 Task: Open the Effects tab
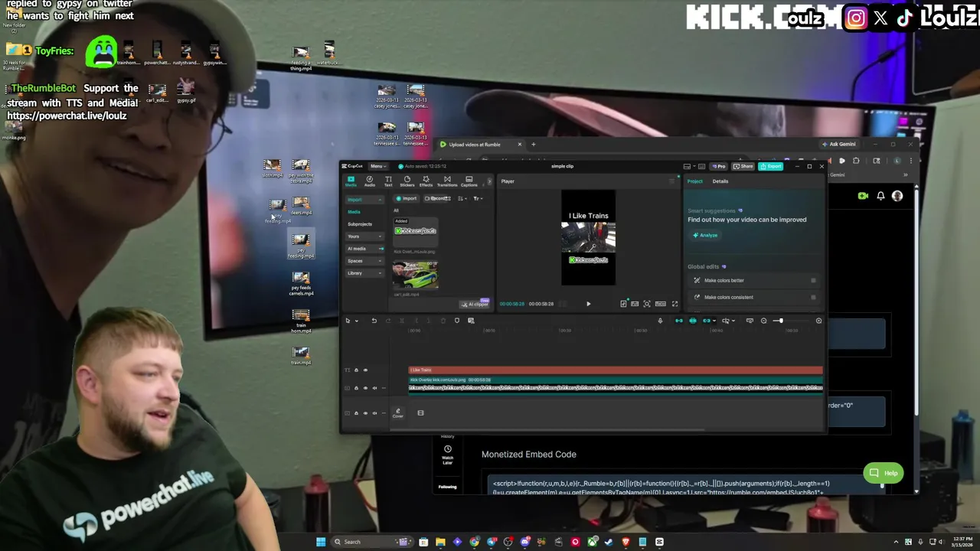pyautogui.click(x=426, y=181)
